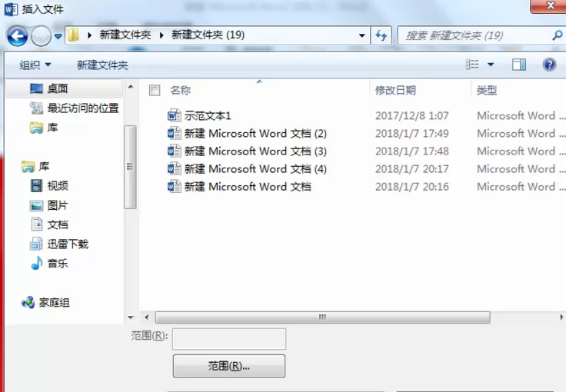The width and height of the screenshot is (566, 392).
Task: Select 新建 Microsoft Word 文档 without number
Action: pyautogui.click(x=248, y=187)
